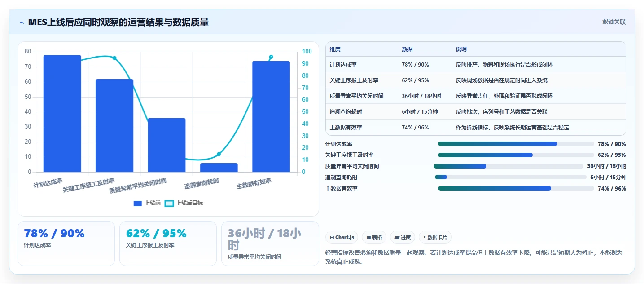The image size is (644, 284).
Task: Click the 36小时 / 18小时 data card
Action: (270, 244)
